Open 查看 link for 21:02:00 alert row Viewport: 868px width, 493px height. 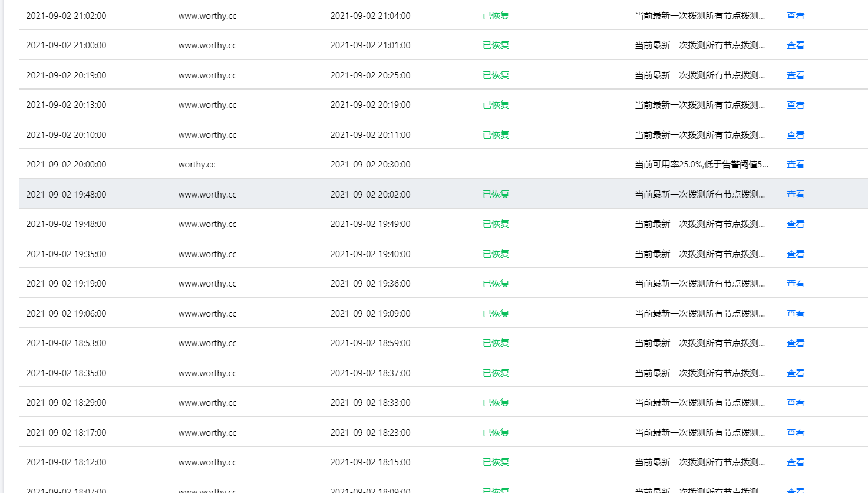tap(796, 16)
